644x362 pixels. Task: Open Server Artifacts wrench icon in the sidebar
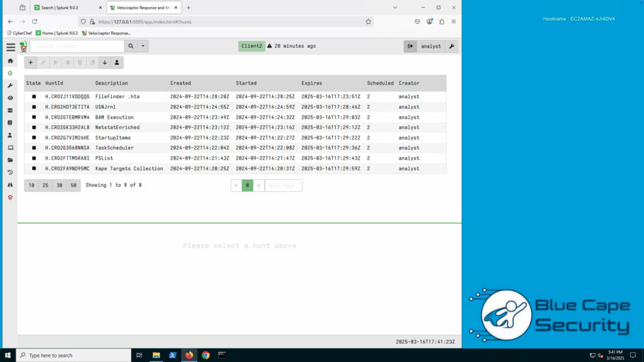(x=10, y=85)
